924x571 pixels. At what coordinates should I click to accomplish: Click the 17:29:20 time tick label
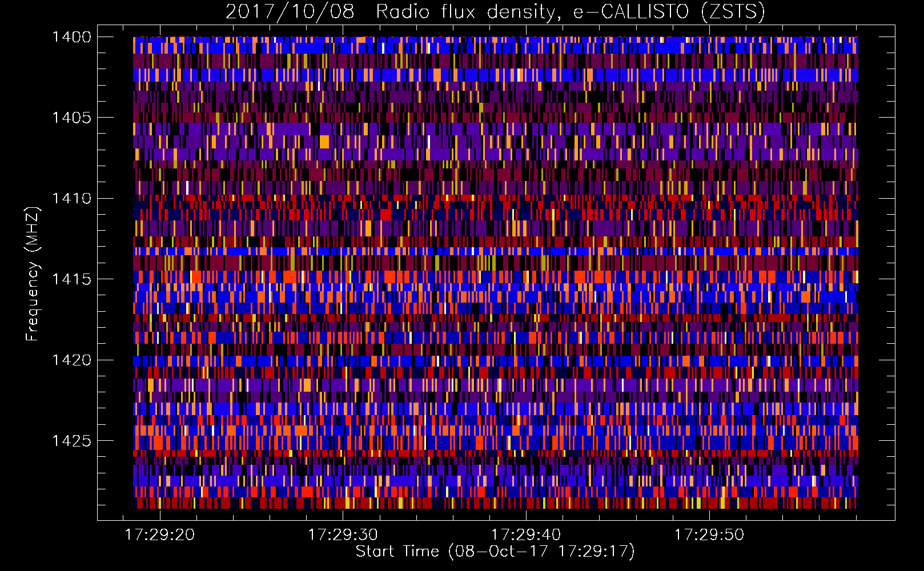160,534
